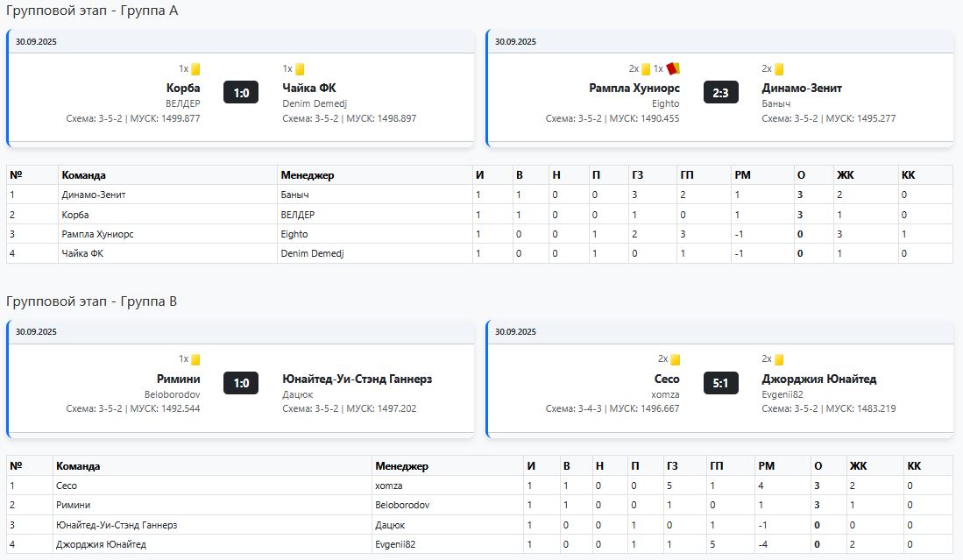The height and width of the screenshot is (560, 963).
Task: Click Сесо's yellow card icon in match card
Action: point(675,359)
